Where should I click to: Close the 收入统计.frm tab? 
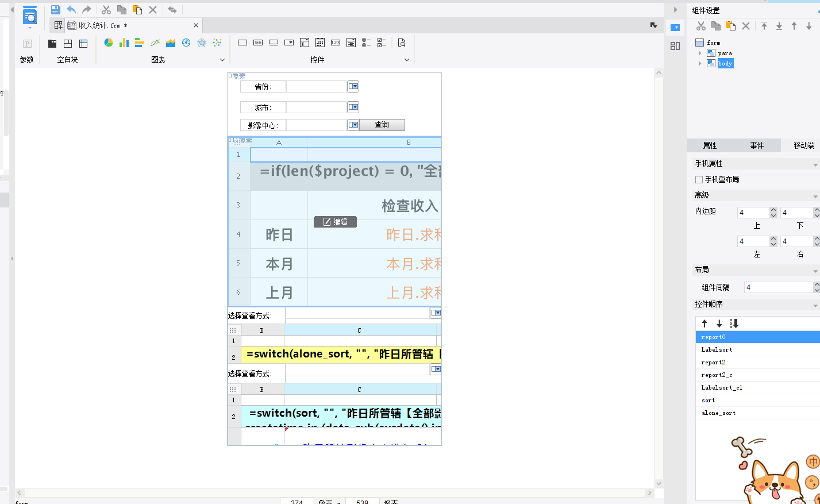tap(196, 25)
